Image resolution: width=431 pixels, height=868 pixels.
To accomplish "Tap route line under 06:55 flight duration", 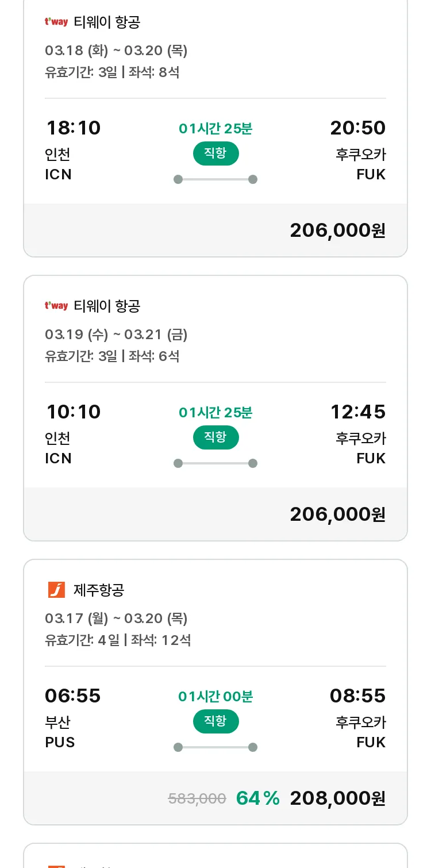I will 215,747.
